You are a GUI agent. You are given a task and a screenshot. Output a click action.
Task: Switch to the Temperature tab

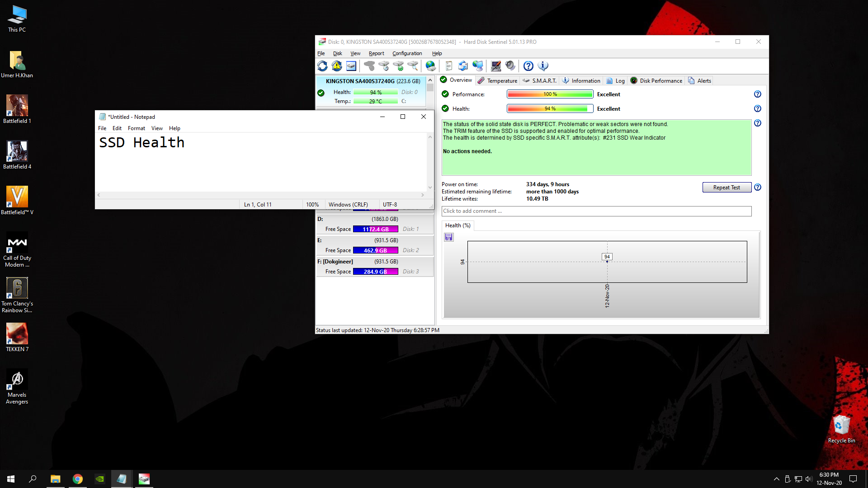[x=497, y=80]
